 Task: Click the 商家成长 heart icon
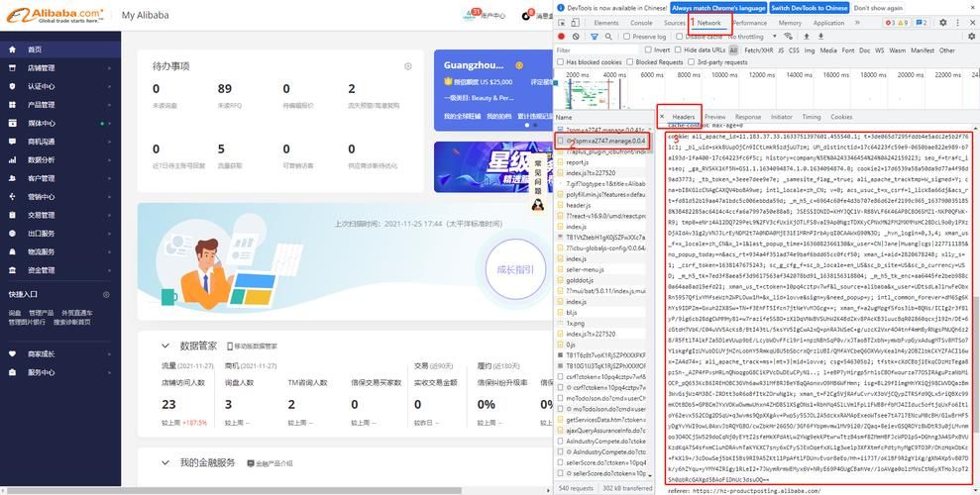point(13,354)
